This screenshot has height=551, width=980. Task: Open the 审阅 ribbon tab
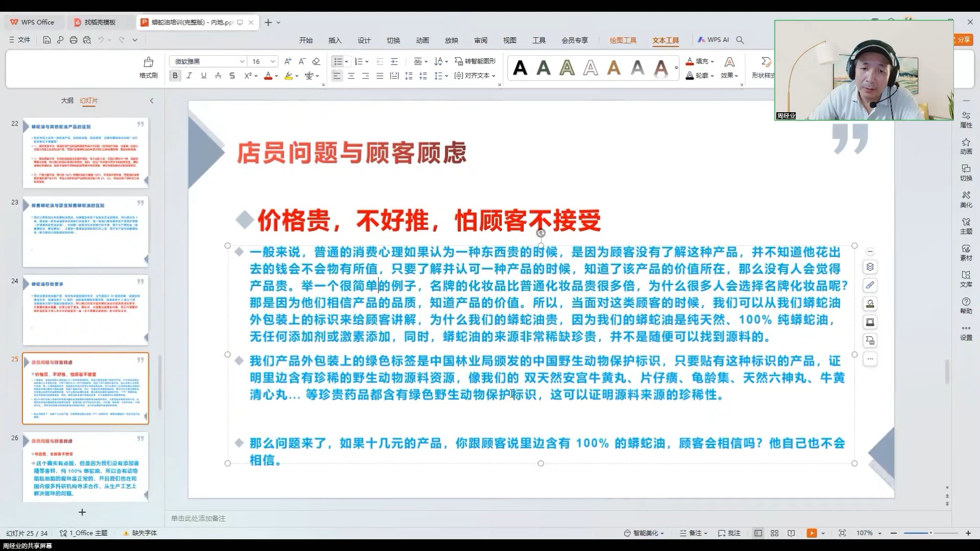coord(480,40)
